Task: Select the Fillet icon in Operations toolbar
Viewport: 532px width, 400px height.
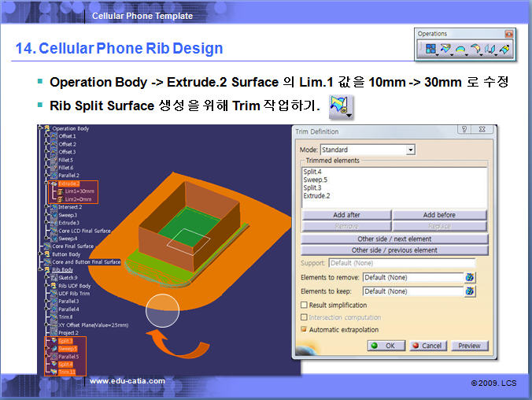Action: pos(475,49)
